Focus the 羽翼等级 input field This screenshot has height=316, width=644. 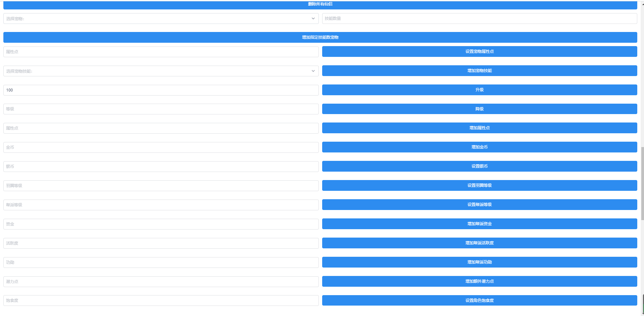click(161, 186)
